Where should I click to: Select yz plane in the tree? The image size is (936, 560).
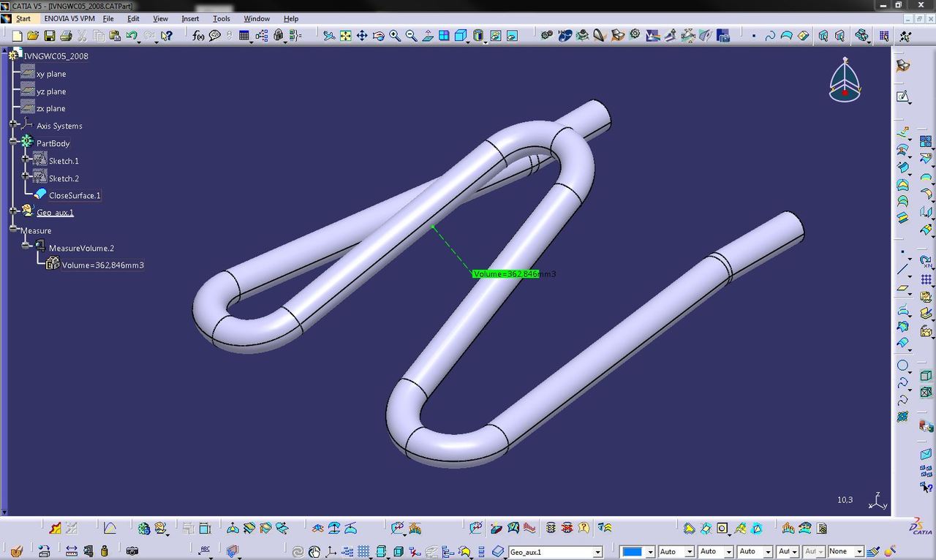click(x=51, y=91)
